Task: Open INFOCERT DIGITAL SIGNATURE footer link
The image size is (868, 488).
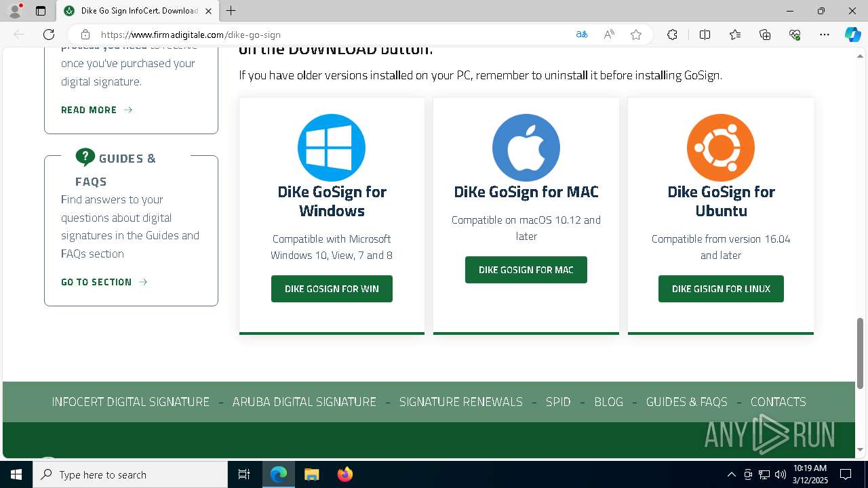Action: (x=131, y=402)
